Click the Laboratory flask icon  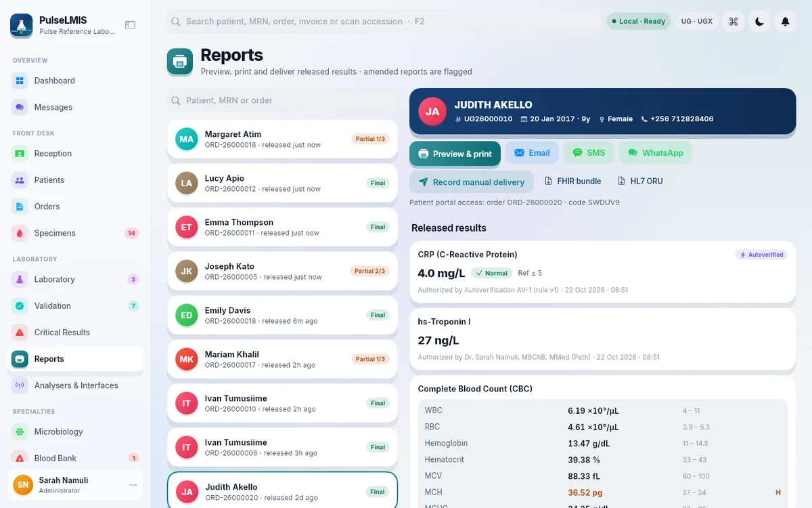pyautogui.click(x=20, y=279)
